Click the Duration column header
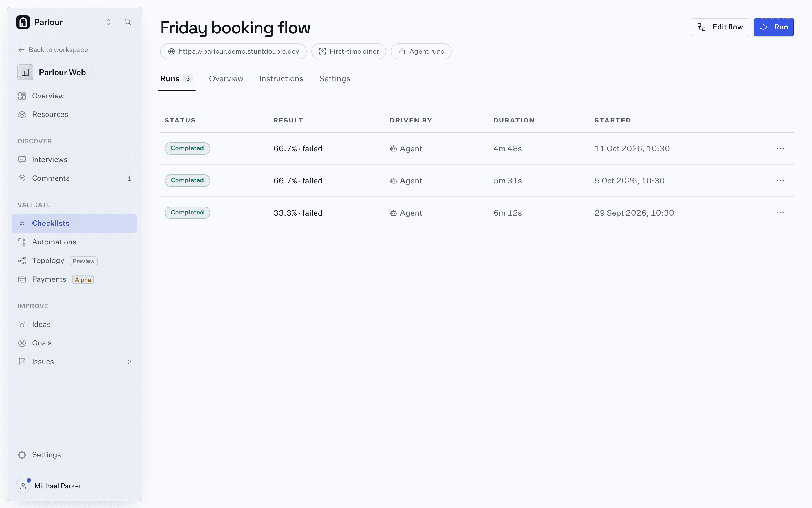 click(514, 120)
